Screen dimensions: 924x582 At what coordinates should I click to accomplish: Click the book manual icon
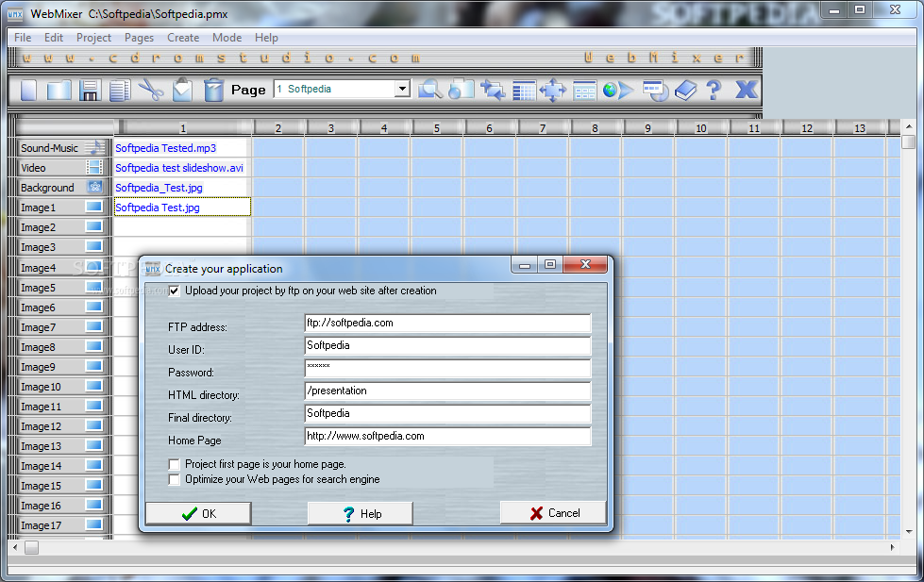685,91
